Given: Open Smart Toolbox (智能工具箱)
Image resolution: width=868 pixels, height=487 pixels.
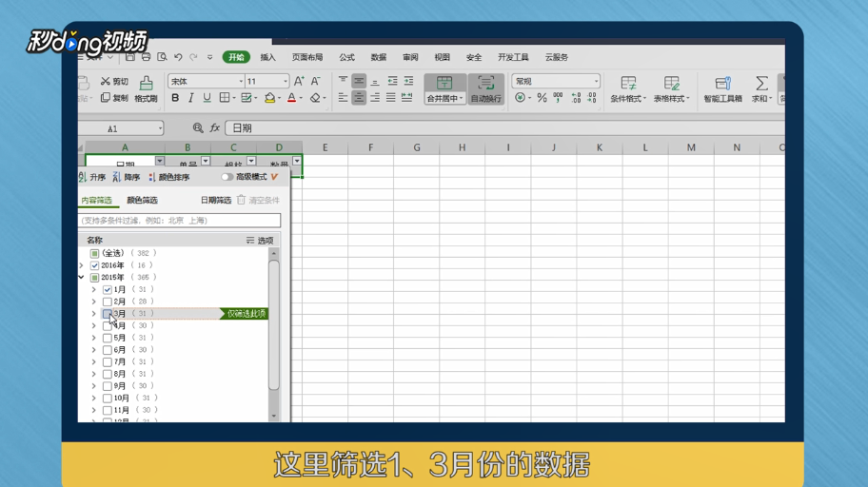Looking at the screenshot, I should coord(723,89).
